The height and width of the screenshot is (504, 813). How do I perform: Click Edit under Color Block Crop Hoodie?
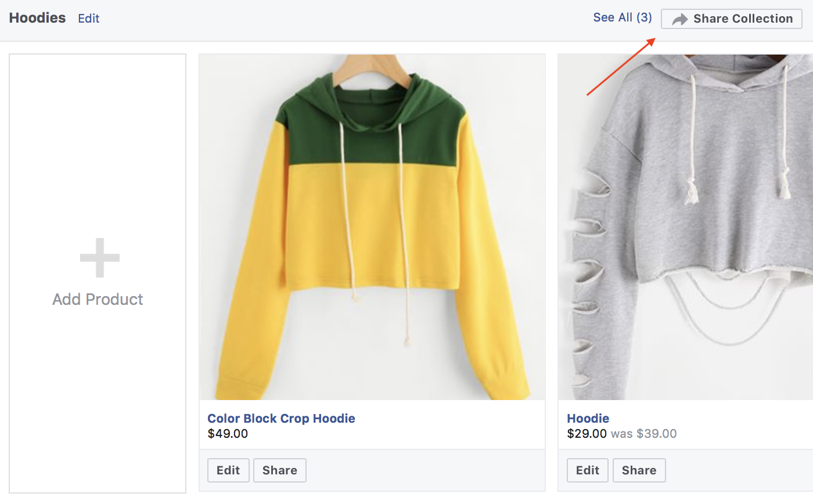[228, 470]
